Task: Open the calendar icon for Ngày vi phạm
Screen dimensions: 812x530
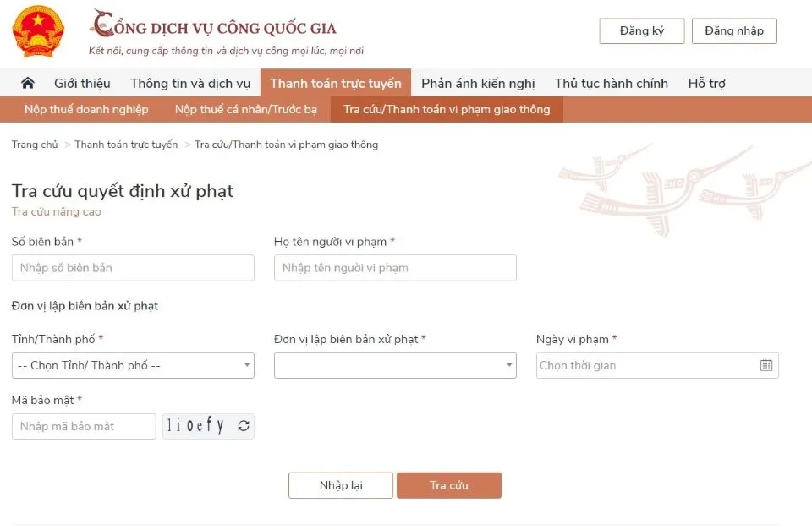Action: click(766, 365)
